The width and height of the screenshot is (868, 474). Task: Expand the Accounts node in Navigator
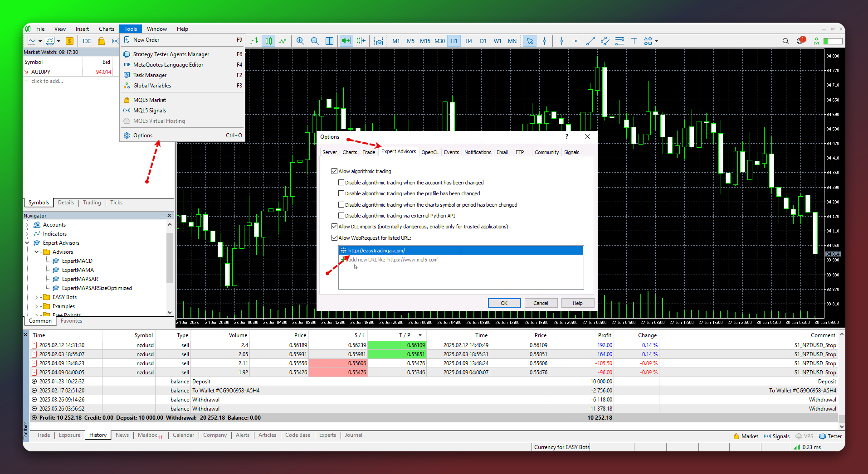(x=27, y=225)
